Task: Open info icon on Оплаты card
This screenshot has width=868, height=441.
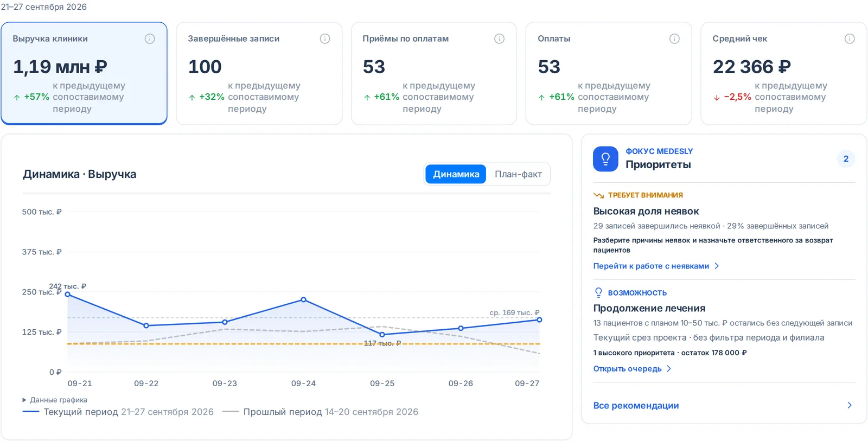Action: click(x=674, y=39)
